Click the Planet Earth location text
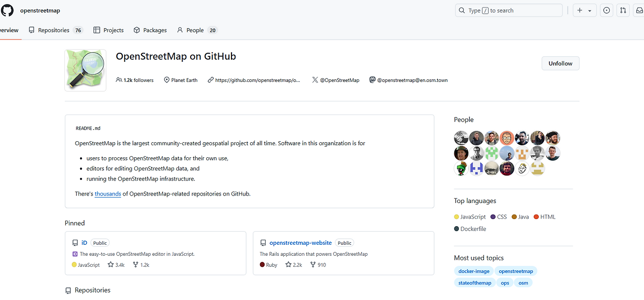 point(184,80)
